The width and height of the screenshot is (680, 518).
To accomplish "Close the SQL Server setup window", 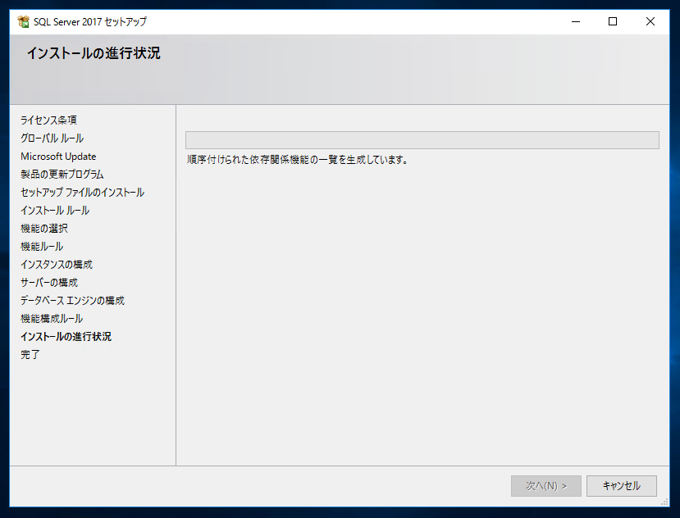I will (650, 21).
